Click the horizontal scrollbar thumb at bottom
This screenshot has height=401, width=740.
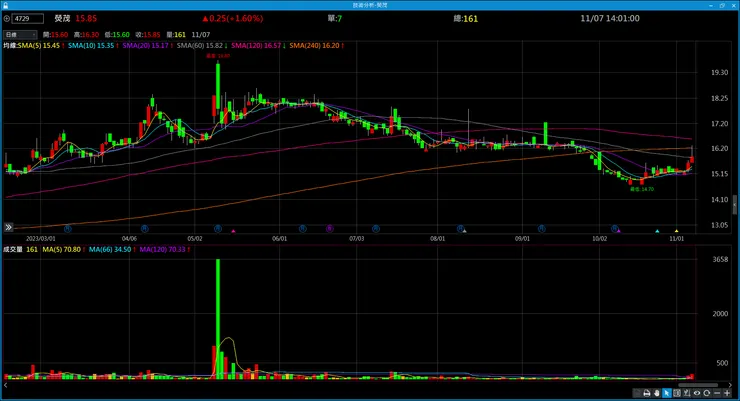pyautogui.click(x=698, y=385)
